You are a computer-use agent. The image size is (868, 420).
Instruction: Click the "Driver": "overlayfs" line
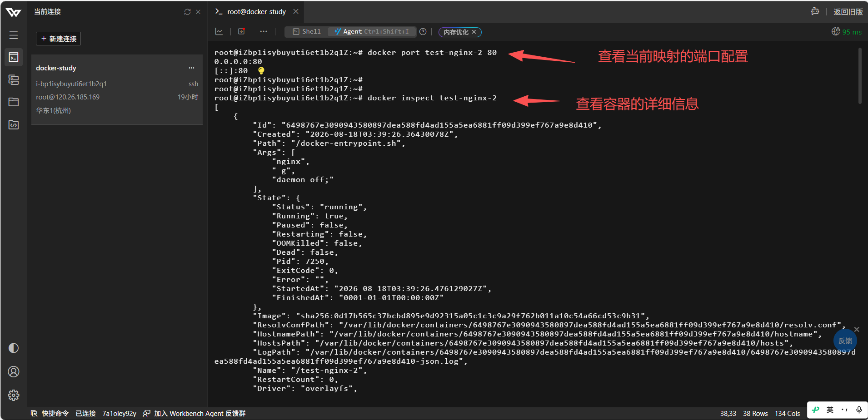click(x=305, y=389)
